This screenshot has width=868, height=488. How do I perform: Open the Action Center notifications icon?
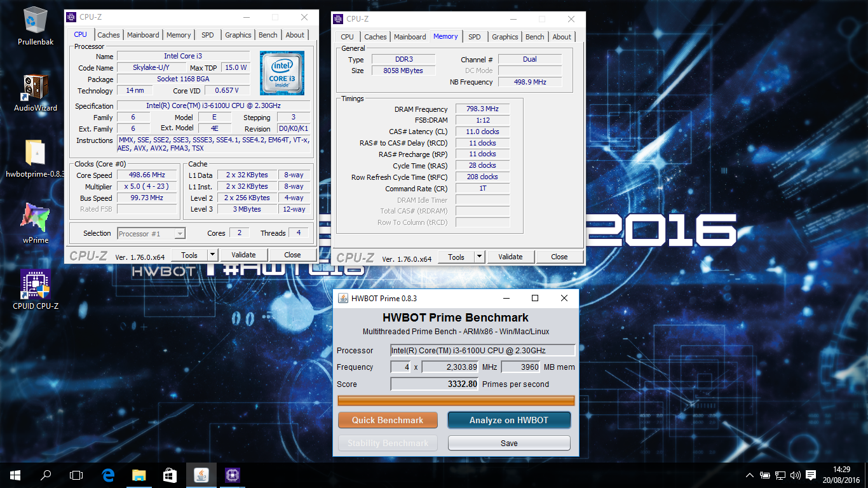point(811,475)
